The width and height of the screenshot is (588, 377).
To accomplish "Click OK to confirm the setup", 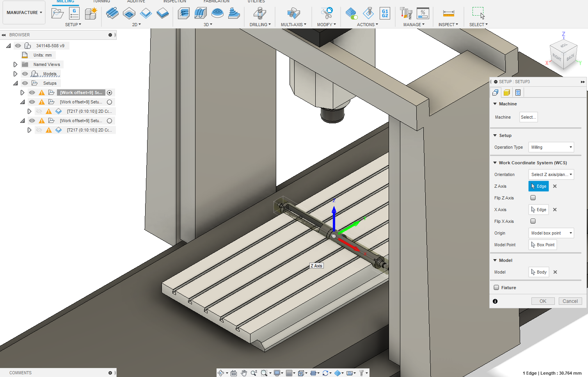I will (543, 301).
